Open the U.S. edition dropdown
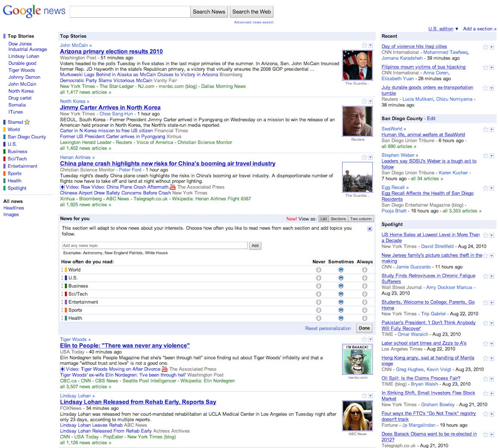Viewport: 498px width, 448px height. 443,29
